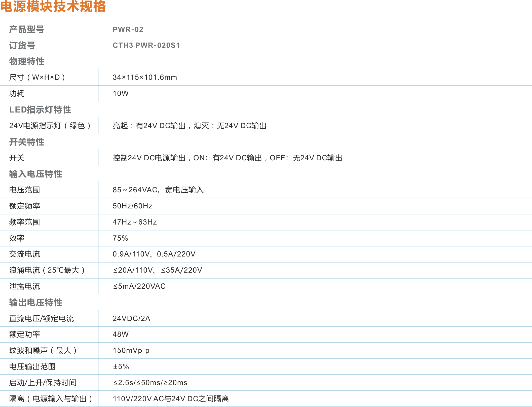Screen dimensions: 532x407
Task: Click rated frequency value 50Hz/60Hz
Action: coord(132,206)
